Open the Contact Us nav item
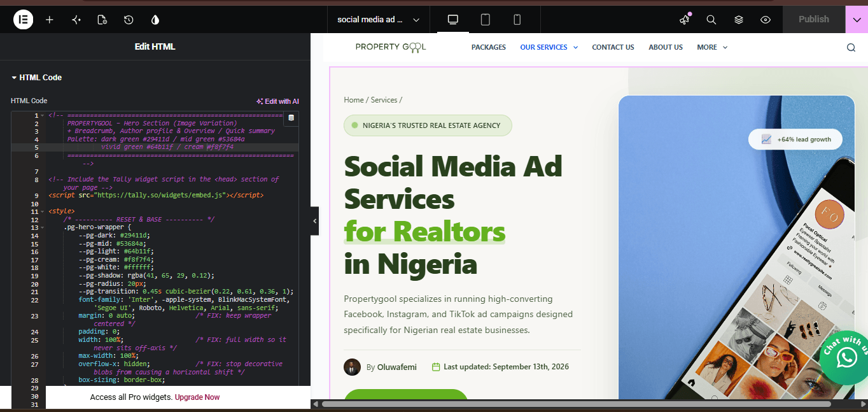The image size is (868, 412). 613,47
